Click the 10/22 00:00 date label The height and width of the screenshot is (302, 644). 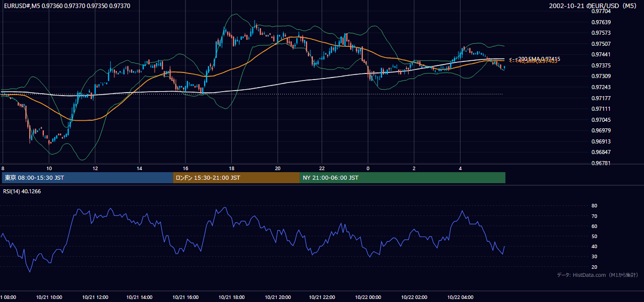(x=368, y=297)
